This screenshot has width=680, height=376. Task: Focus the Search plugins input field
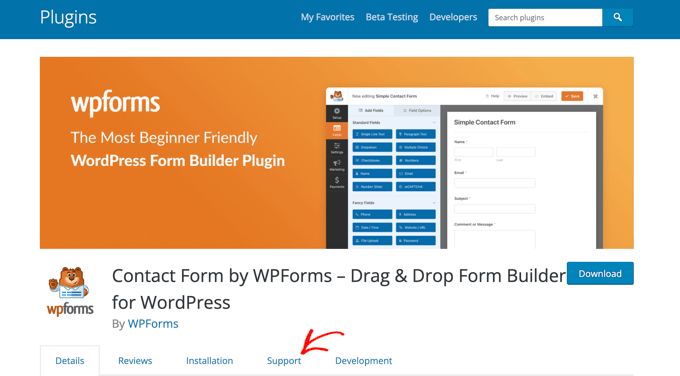545,17
